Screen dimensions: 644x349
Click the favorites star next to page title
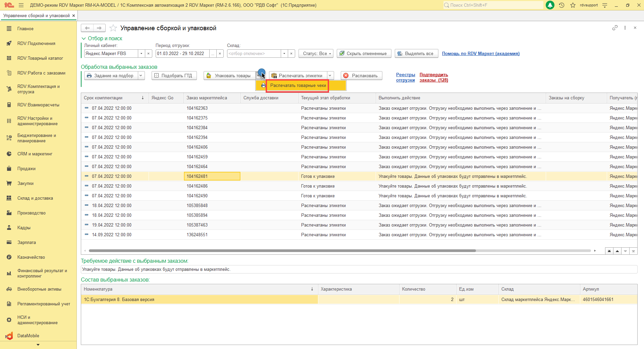point(113,28)
